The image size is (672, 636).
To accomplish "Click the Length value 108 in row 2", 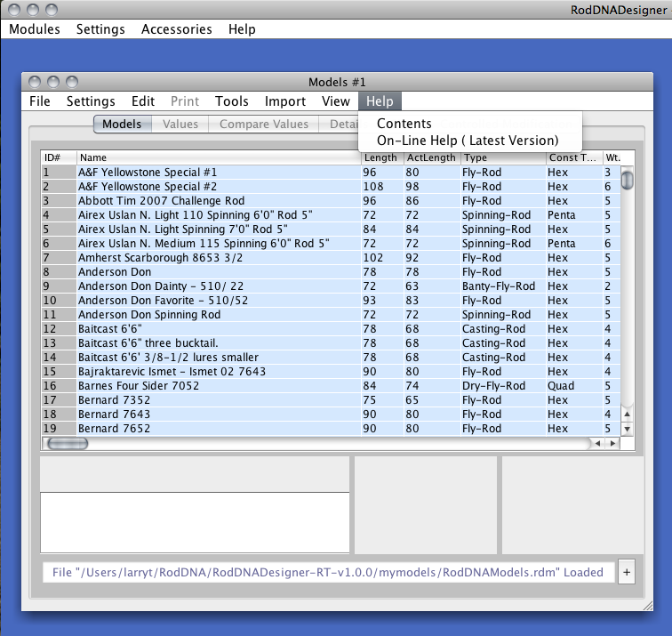I will coord(382,187).
